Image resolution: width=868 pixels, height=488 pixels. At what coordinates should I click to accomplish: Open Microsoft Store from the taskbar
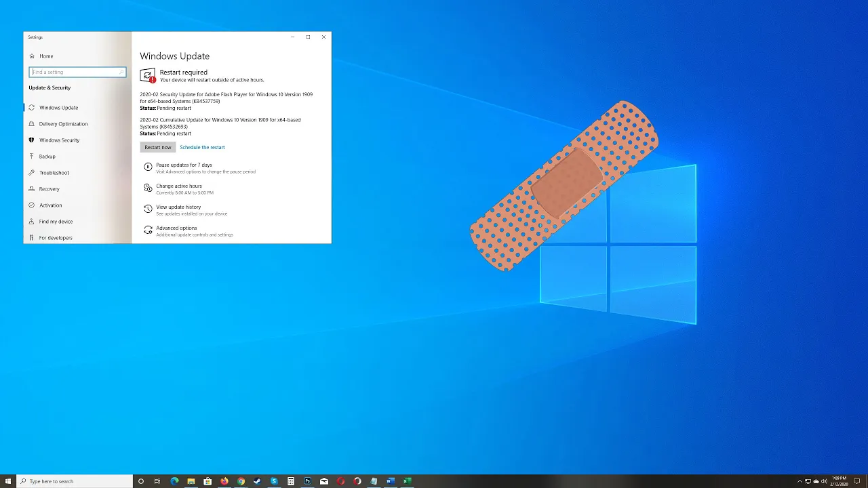208,481
